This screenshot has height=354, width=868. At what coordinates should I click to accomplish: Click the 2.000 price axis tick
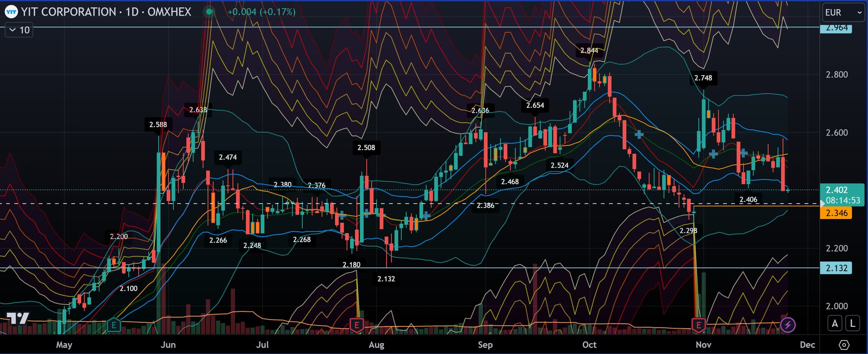coord(837,306)
